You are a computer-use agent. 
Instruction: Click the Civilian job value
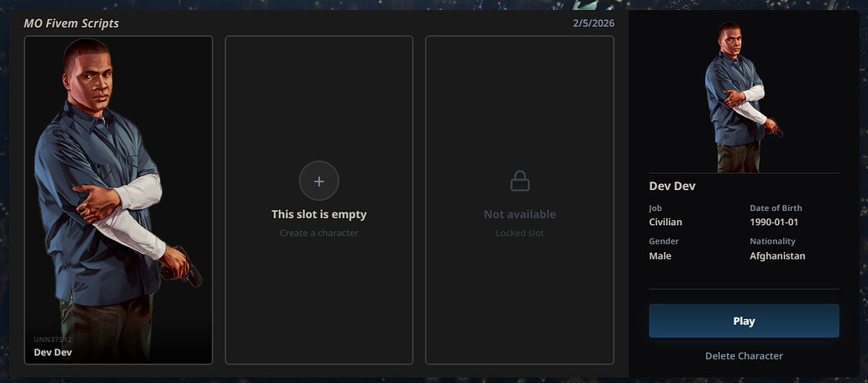[665, 222]
